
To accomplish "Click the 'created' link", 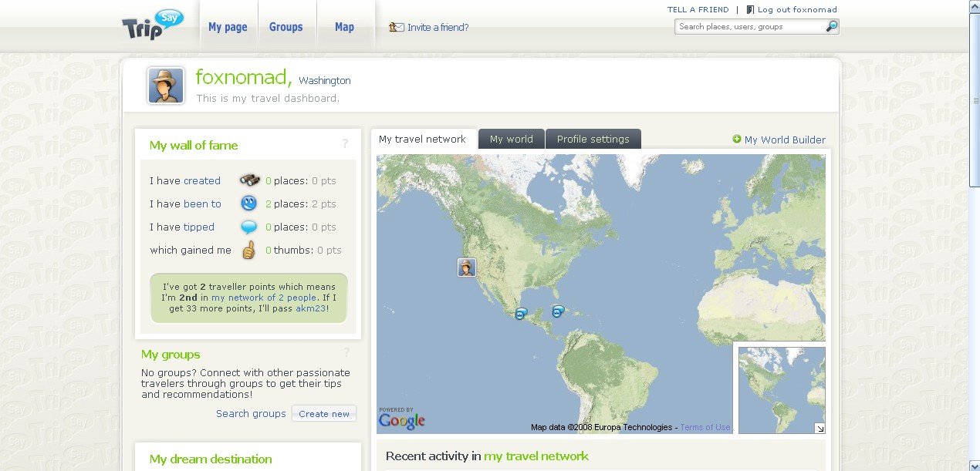I will pos(202,180).
